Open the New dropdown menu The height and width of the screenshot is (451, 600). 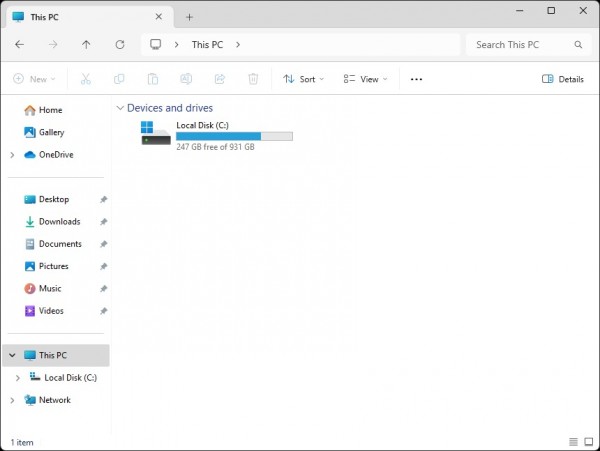34,79
